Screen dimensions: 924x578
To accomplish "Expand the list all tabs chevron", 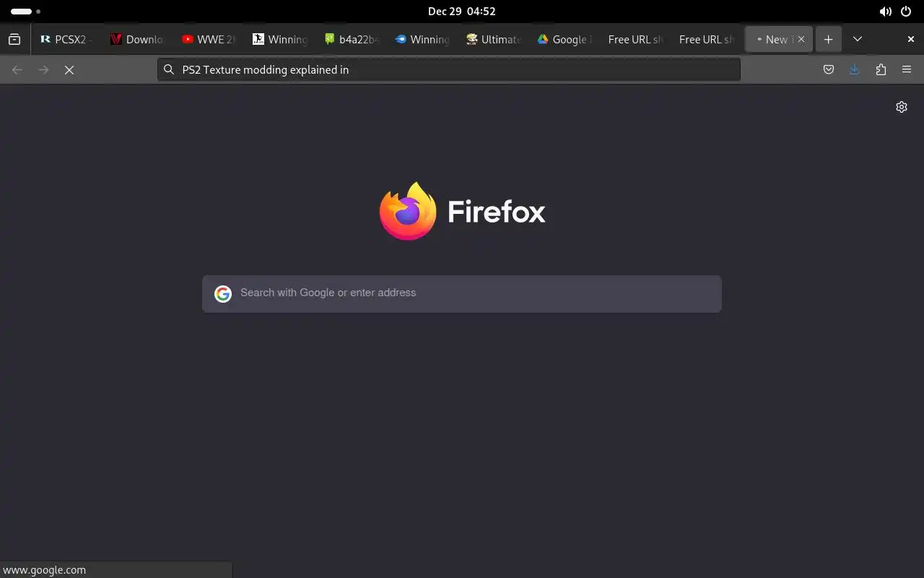I will [x=858, y=40].
